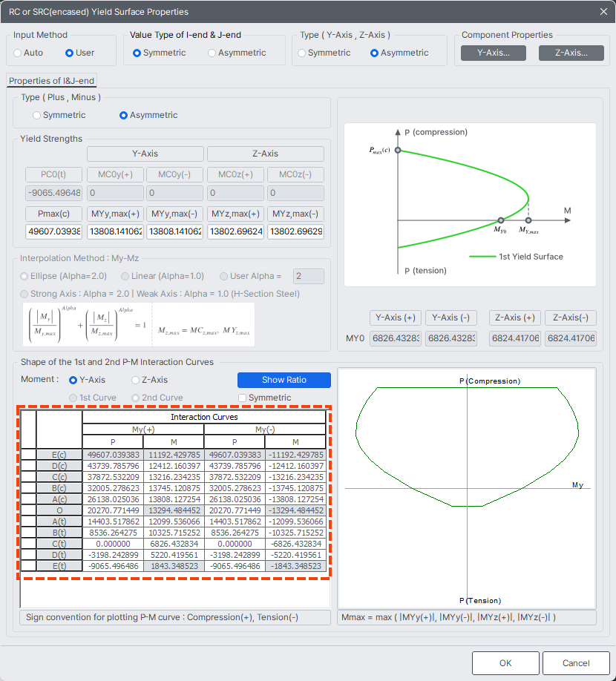Select Symmetric for Type (Plus, Minus)

tap(59, 115)
